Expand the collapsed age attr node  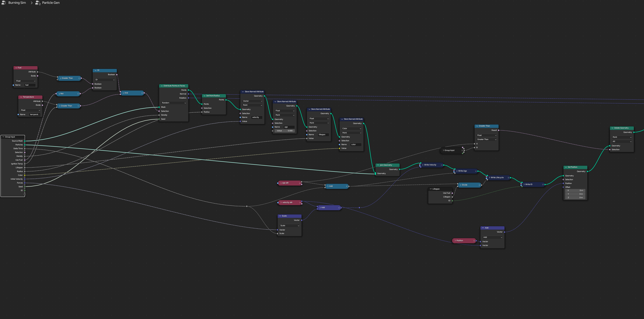281,183
